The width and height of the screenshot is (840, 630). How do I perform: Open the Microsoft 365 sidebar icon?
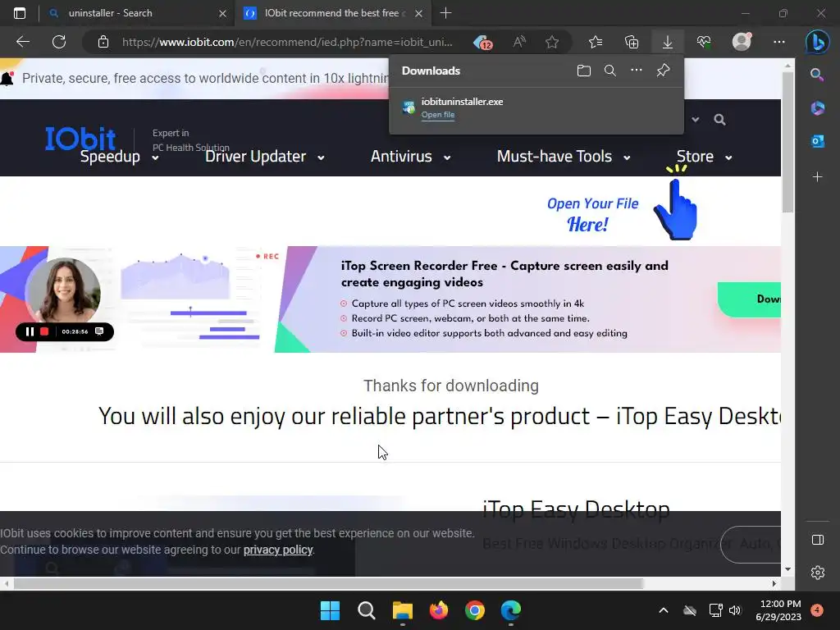coord(818,107)
